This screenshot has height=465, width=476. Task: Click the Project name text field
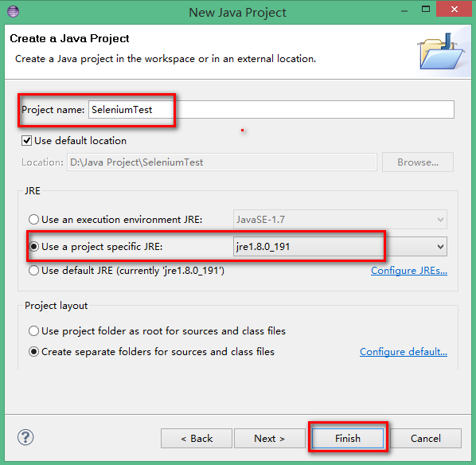click(271, 110)
